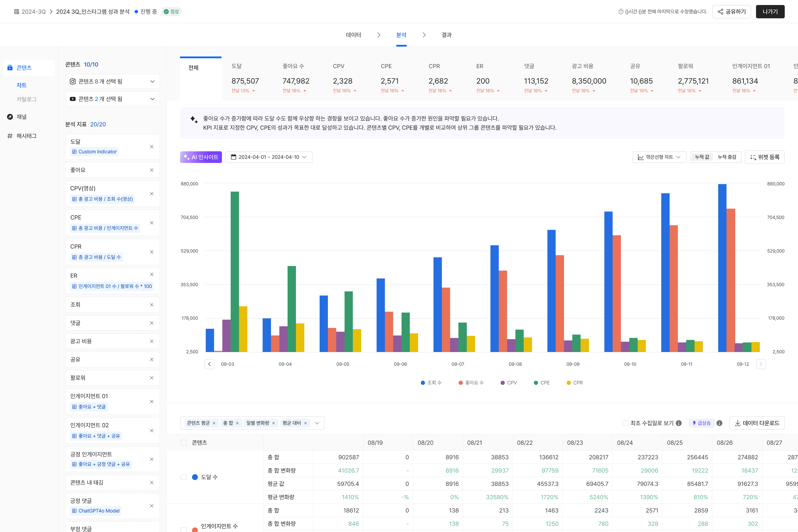Go to previous chart dates with left arrow
Screen dimensions: 798x532
tap(209, 364)
